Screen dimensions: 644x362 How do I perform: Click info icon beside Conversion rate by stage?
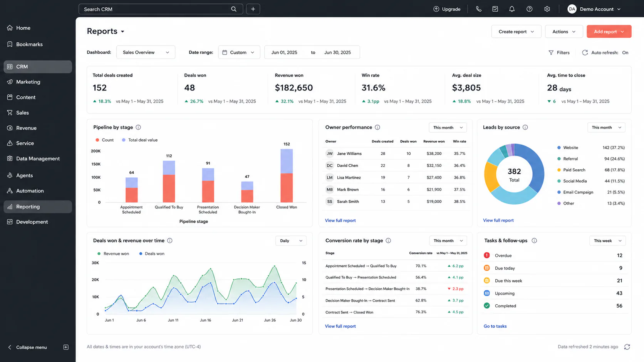point(388,240)
